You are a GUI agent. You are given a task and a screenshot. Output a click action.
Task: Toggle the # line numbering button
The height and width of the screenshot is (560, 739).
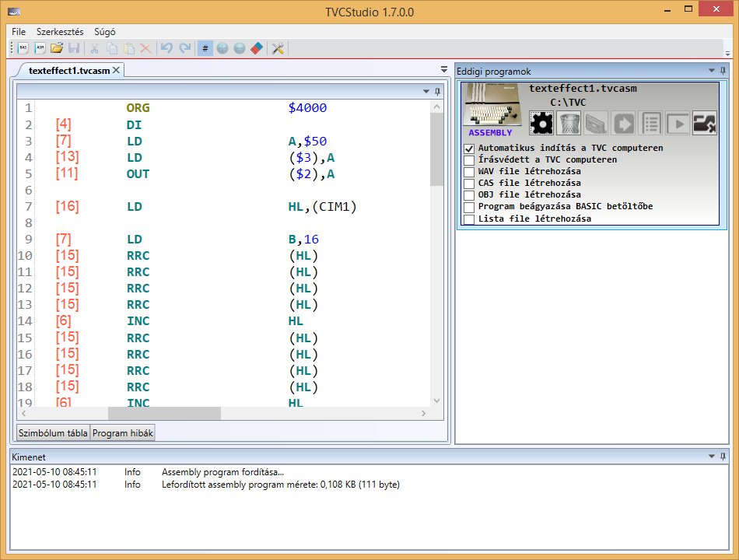tap(205, 48)
